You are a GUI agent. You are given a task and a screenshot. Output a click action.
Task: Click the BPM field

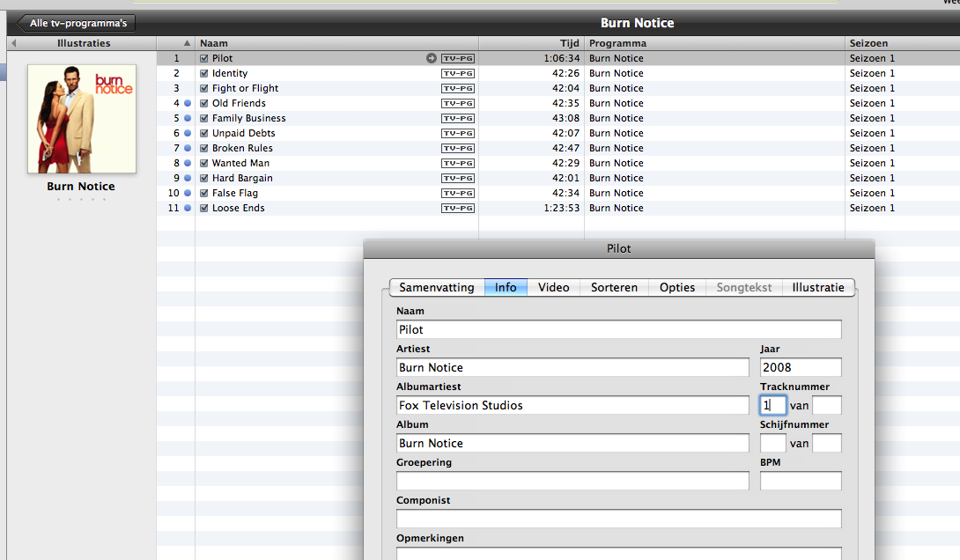pos(801,481)
